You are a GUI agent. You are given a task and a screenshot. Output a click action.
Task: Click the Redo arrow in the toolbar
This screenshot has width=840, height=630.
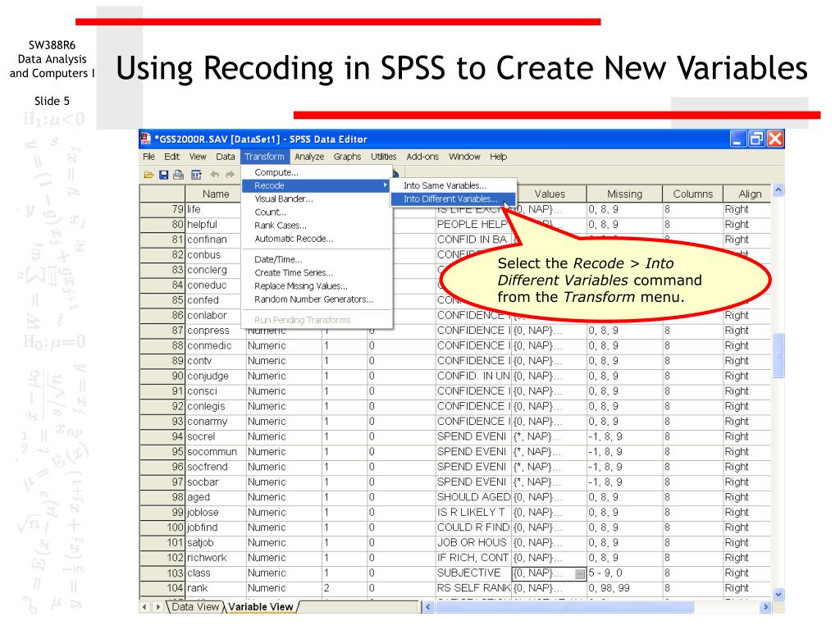pyautogui.click(x=231, y=175)
